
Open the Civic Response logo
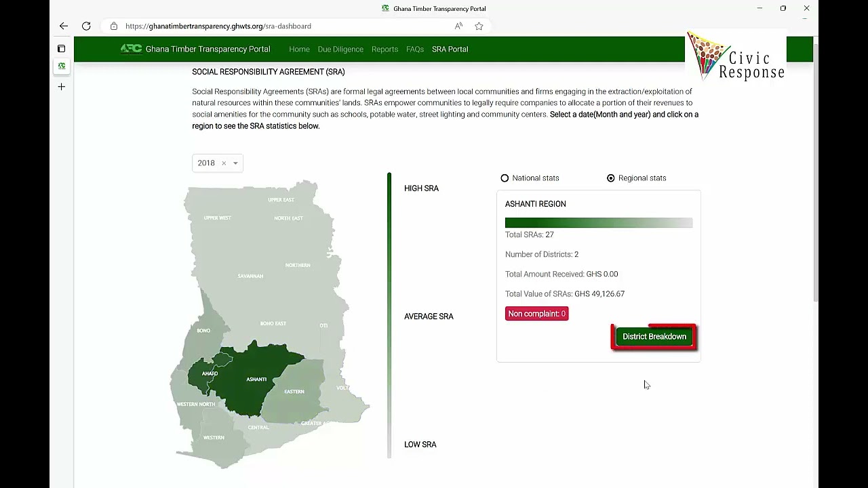pos(736,56)
